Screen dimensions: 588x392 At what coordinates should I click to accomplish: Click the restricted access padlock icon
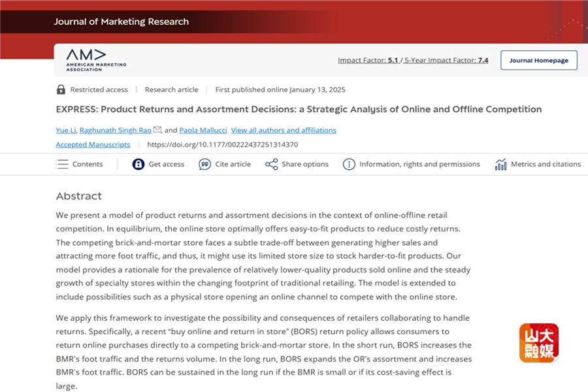(61, 90)
